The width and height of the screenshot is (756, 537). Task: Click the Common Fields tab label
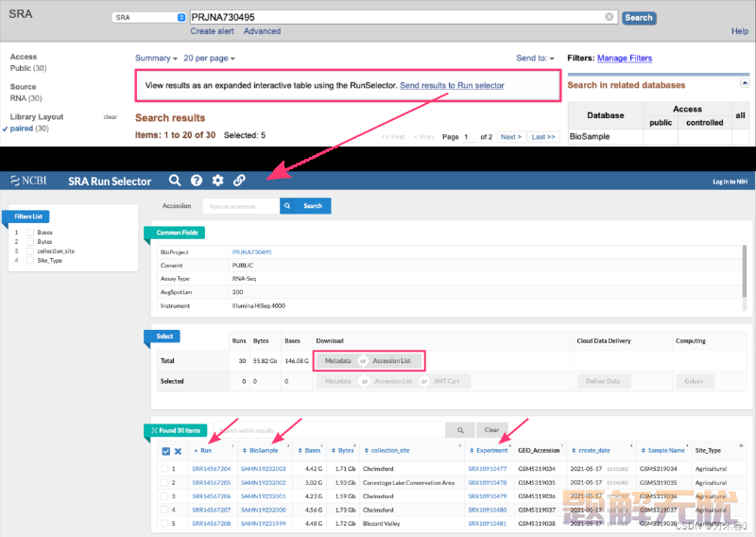[177, 233]
